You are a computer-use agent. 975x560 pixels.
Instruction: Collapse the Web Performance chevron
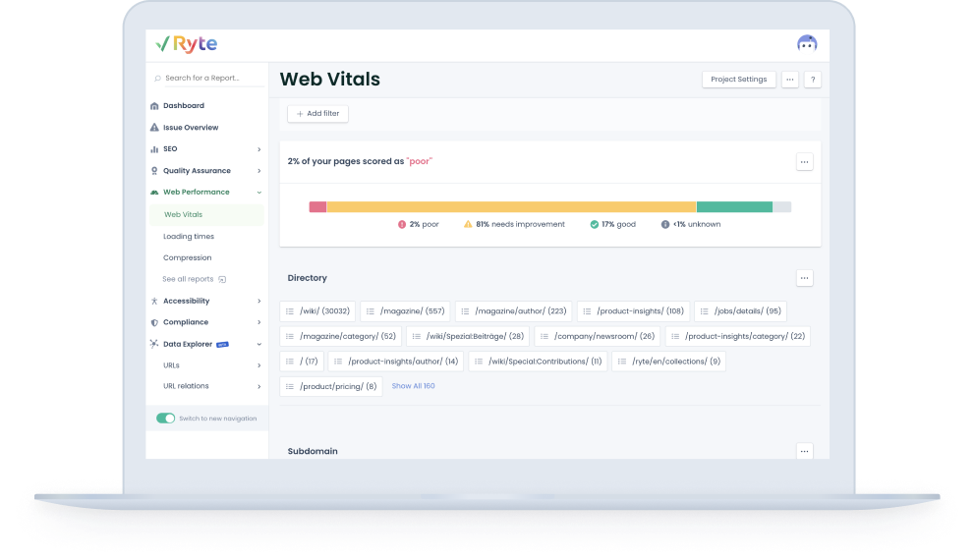[x=259, y=192]
